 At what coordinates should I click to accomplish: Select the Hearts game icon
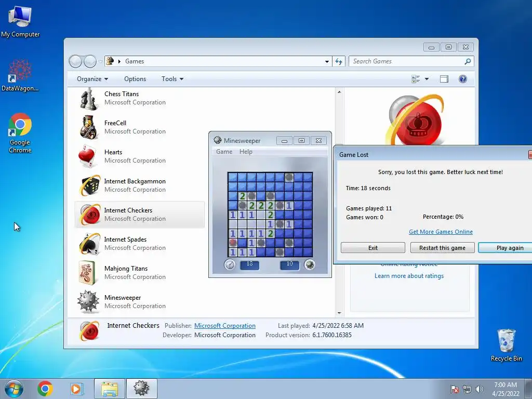coord(88,156)
